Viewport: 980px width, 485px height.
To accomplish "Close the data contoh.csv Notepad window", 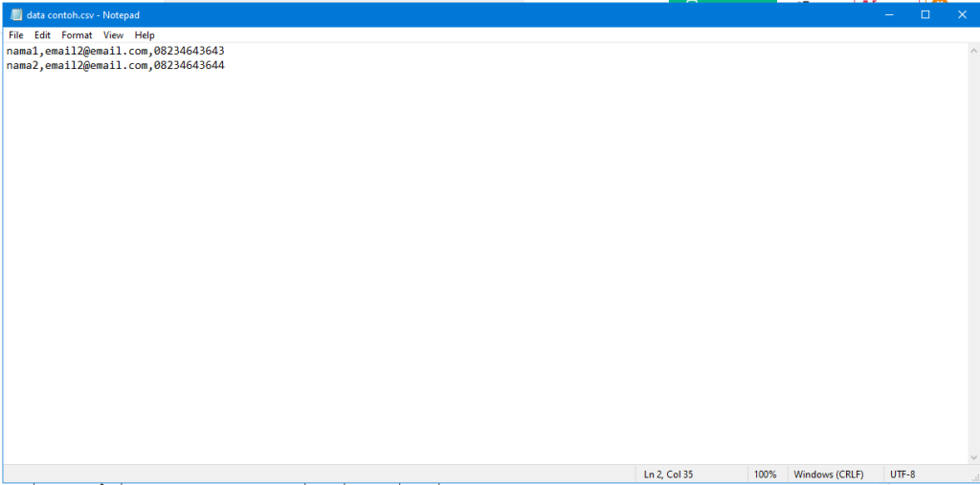I will (962, 14).
